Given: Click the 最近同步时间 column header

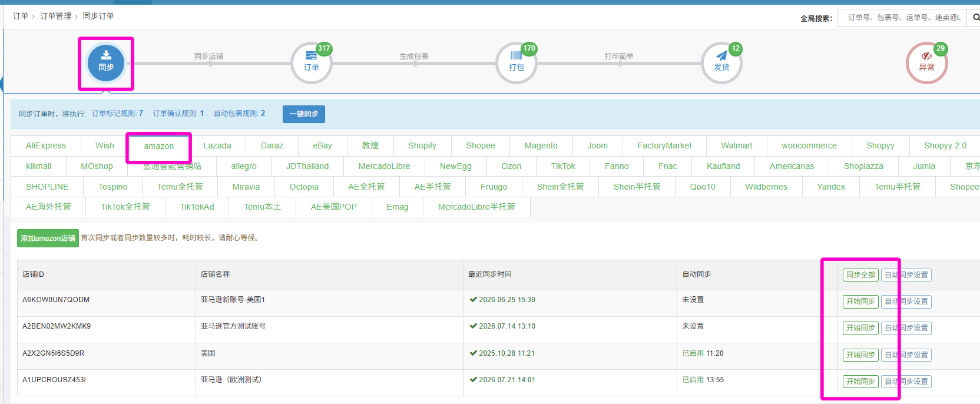Looking at the screenshot, I should (490, 274).
